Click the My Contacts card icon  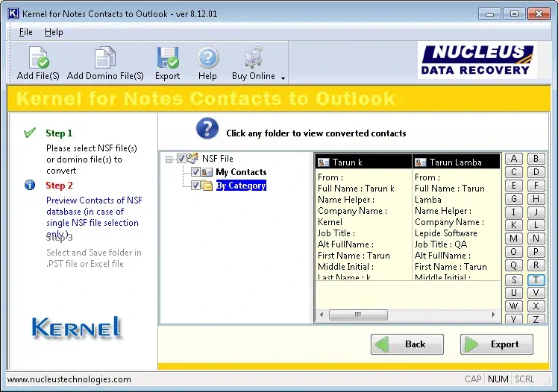(x=207, y=172)
